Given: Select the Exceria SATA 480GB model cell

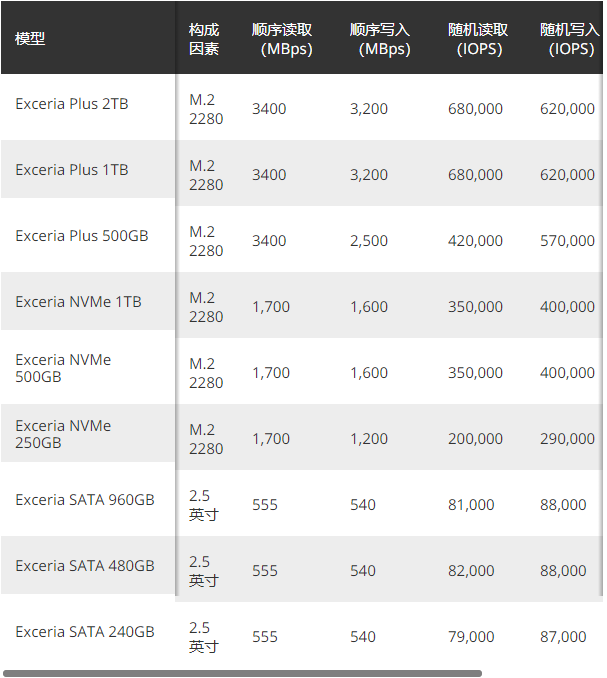Looking at the screenshot, I should tap(85, 566).
